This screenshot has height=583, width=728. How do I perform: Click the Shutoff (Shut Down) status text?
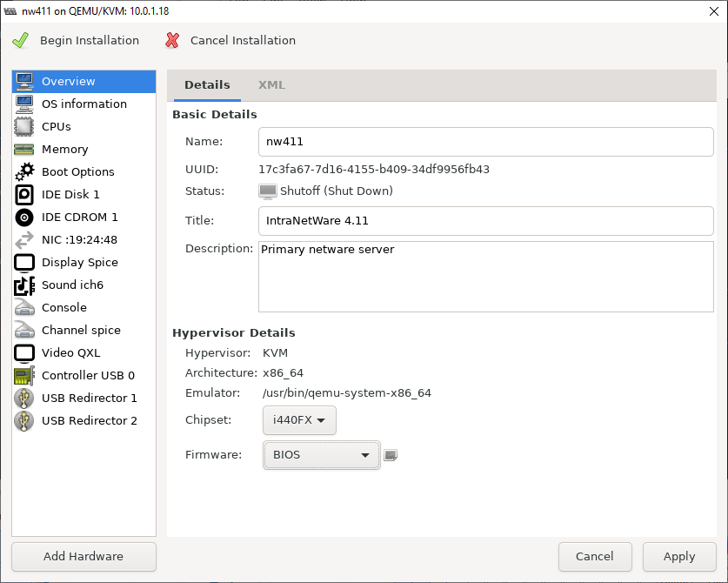click(337, 191)
